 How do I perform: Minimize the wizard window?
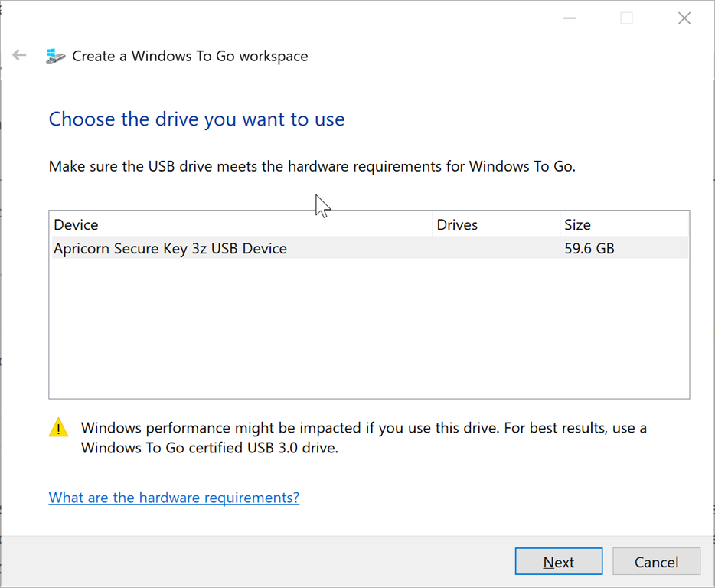(569, 18)
